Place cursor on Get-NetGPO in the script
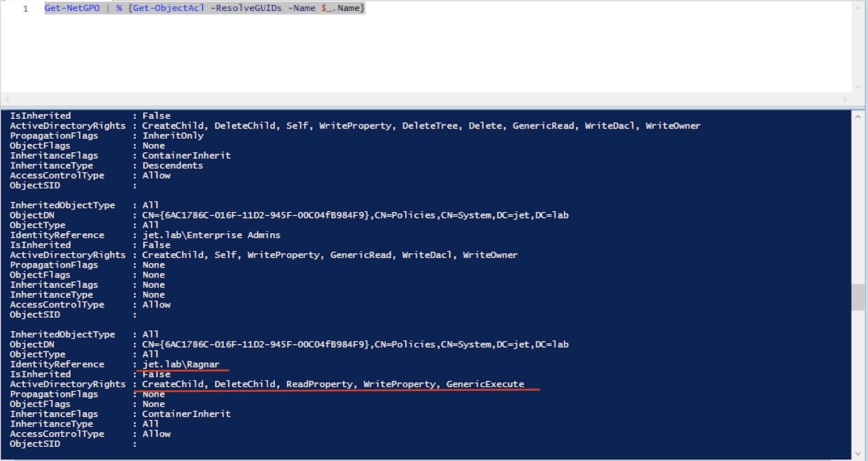This screenshot has width=868, height=461. click(x=72, y=8)
